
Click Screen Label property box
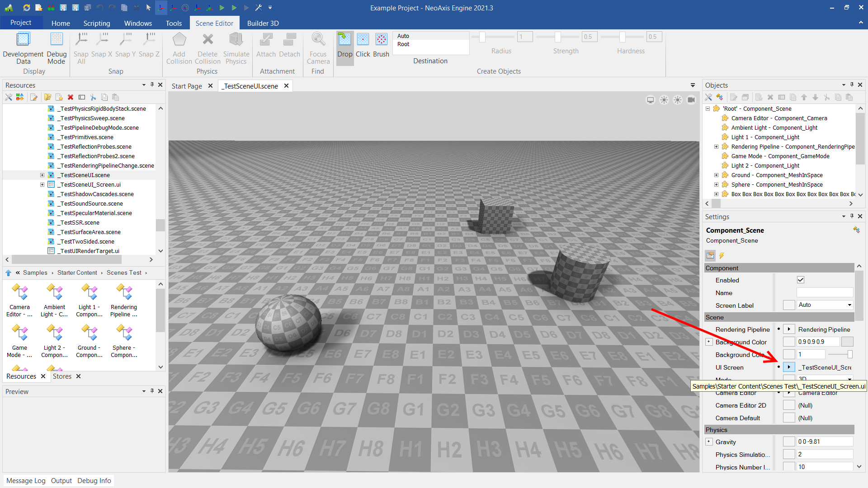coord(789,305)
